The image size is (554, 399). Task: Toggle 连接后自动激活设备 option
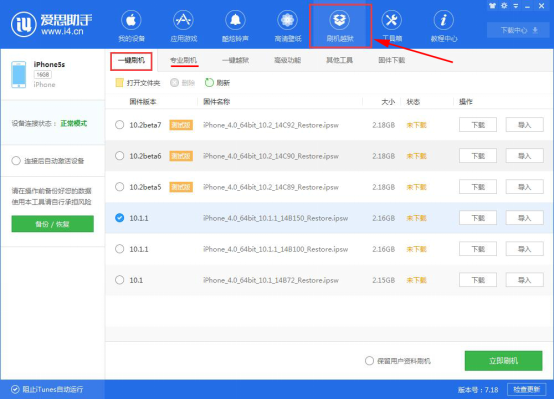click(16, 161)
